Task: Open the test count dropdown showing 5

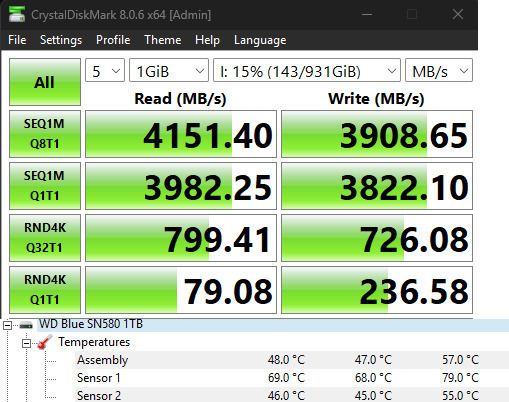Action: (105, 70)
